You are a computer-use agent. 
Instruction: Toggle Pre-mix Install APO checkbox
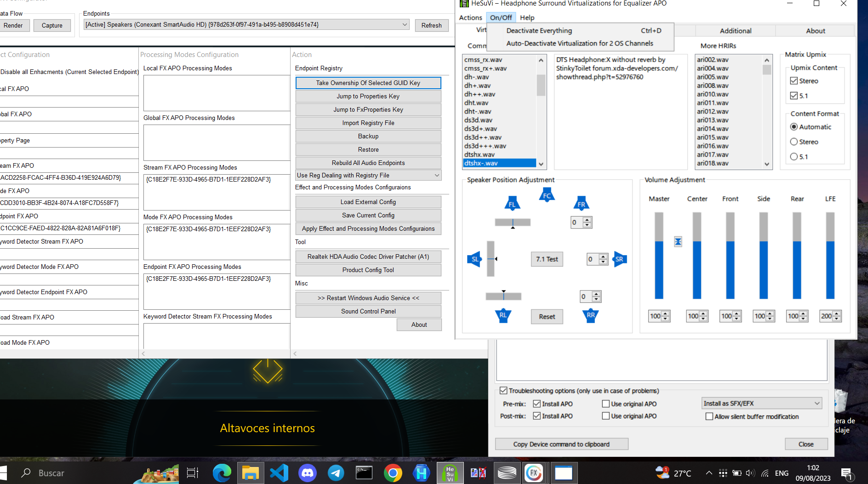pyautogui.click(x=537, y=404)
